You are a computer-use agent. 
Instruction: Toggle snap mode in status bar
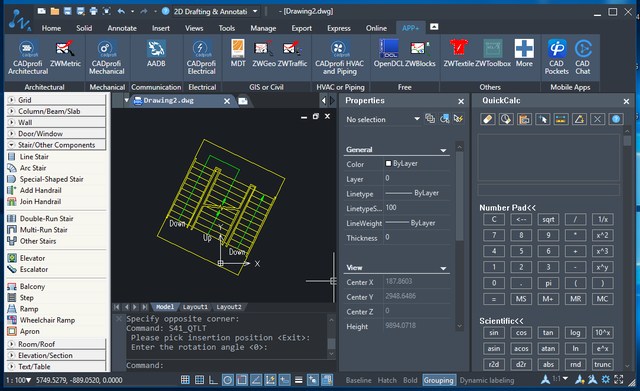(x=185, y=380)
